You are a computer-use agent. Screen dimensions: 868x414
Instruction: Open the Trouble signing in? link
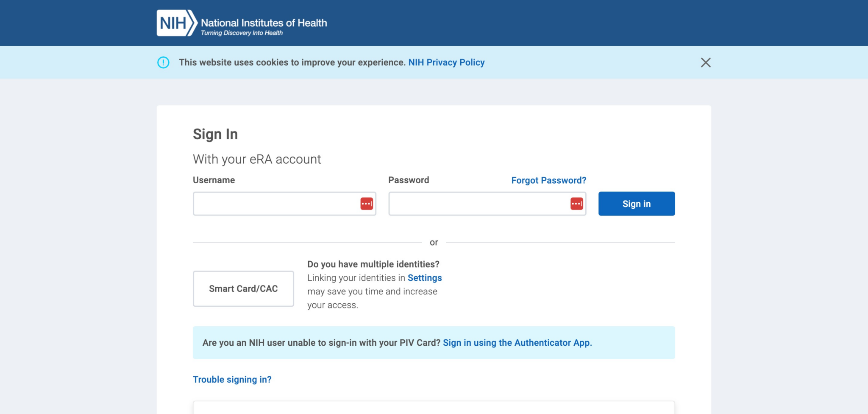tap(232, 380)
